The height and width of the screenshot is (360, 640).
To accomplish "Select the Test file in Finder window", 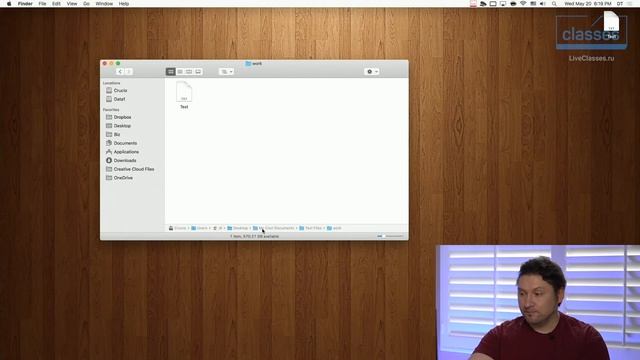I will [184, 95].
